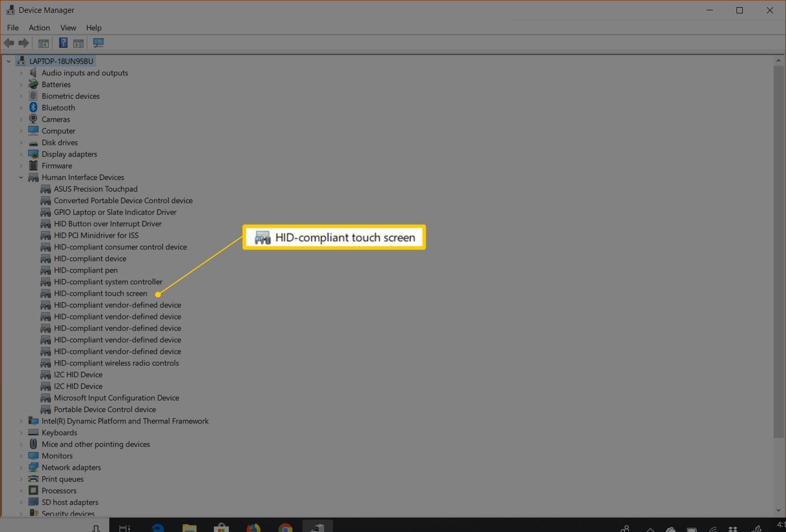Click the Cameras category icon
The width and height of the screenshot is (786, 532).
click(34, 119)
